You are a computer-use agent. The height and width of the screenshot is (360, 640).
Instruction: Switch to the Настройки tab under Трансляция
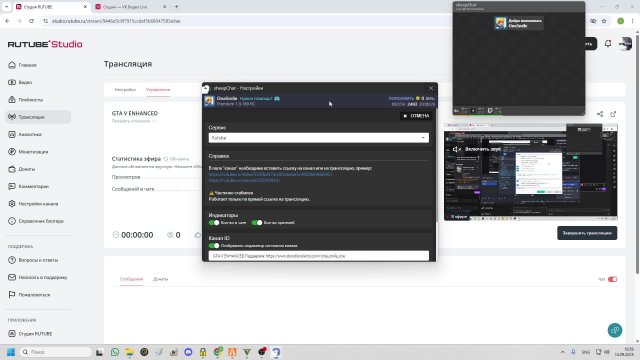(x=125, y=89)
